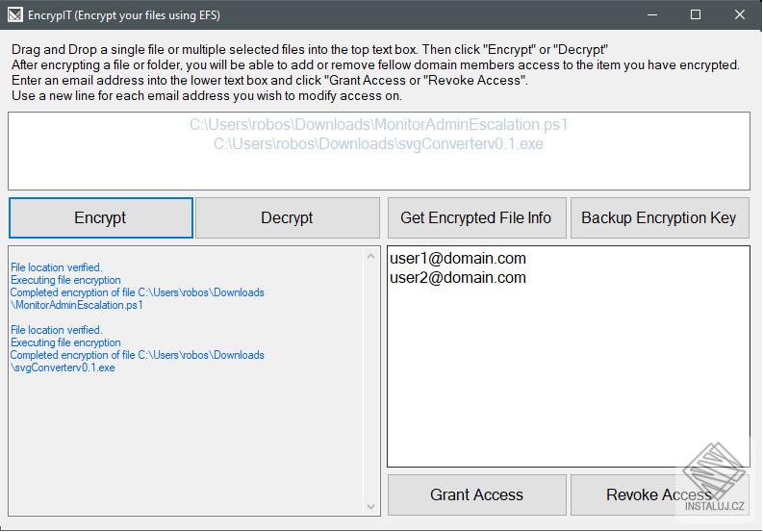
Task: Open Get Encrypted File Info
Action: tap(477, 217)
